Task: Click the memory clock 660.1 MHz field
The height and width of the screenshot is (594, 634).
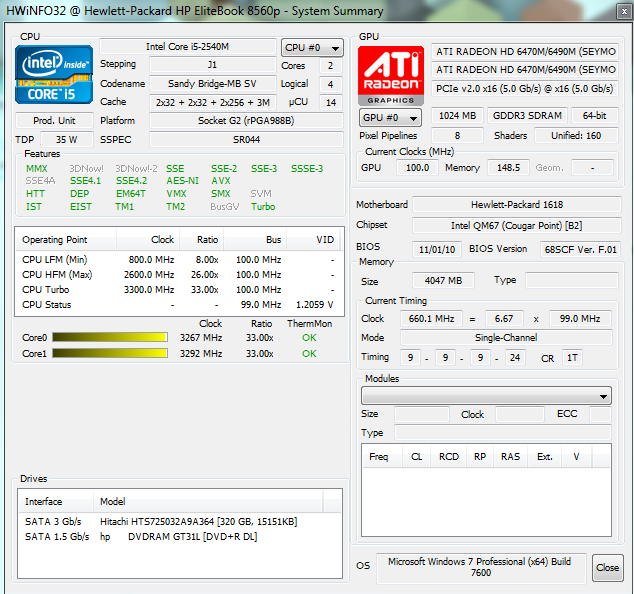Action: pos(431,319)
